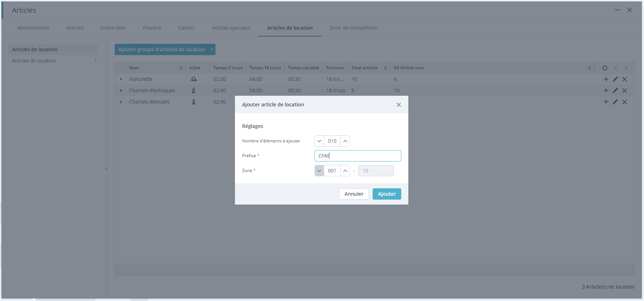This screenshot has height=301, width=644.
Task: Expand the Chariots Manuels row
Action: tap(121, 102)
